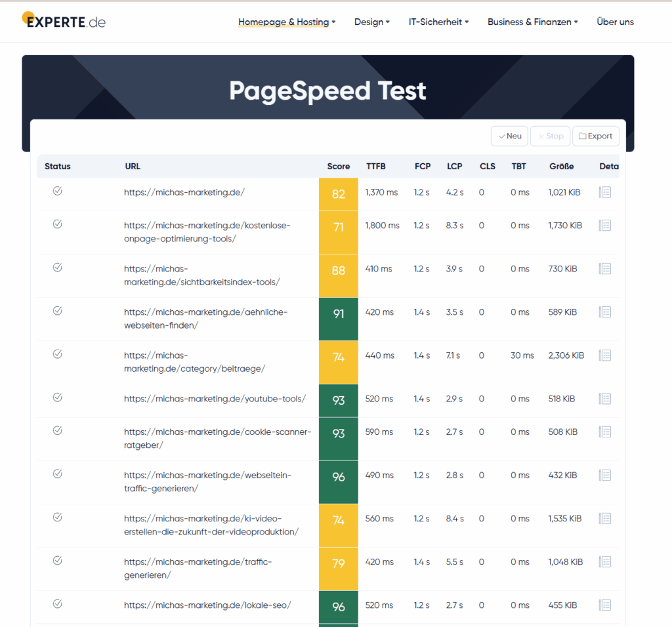Click status checkmark of webseitein-traffic-generieren row
The width and height of the screenshot is (672, 627).
(58, 474)
